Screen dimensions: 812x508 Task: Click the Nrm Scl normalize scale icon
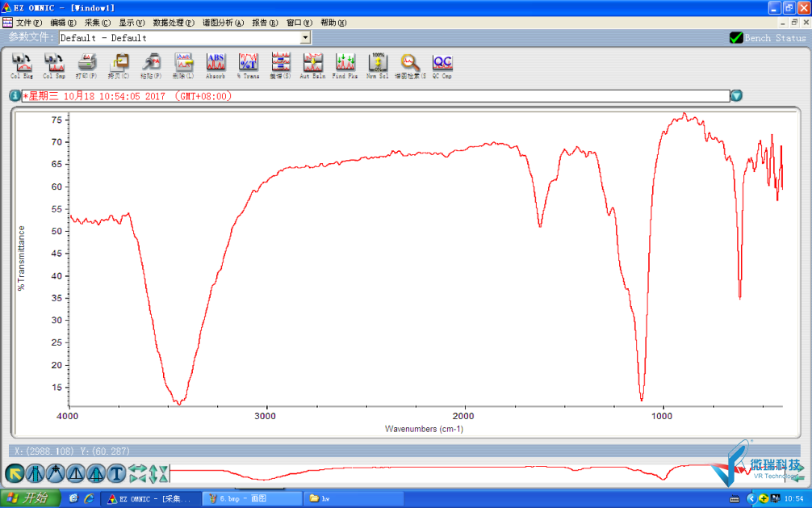378,65
